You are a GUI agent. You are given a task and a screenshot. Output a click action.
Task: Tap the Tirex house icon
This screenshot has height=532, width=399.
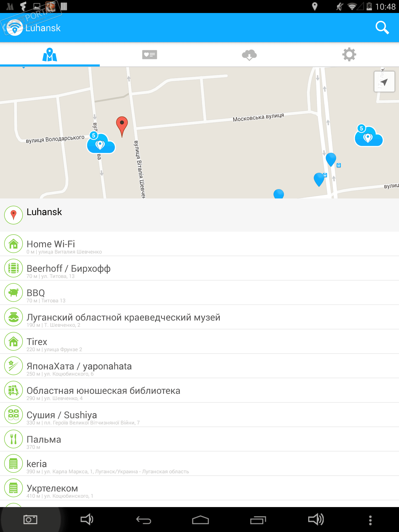coord(14,341)
